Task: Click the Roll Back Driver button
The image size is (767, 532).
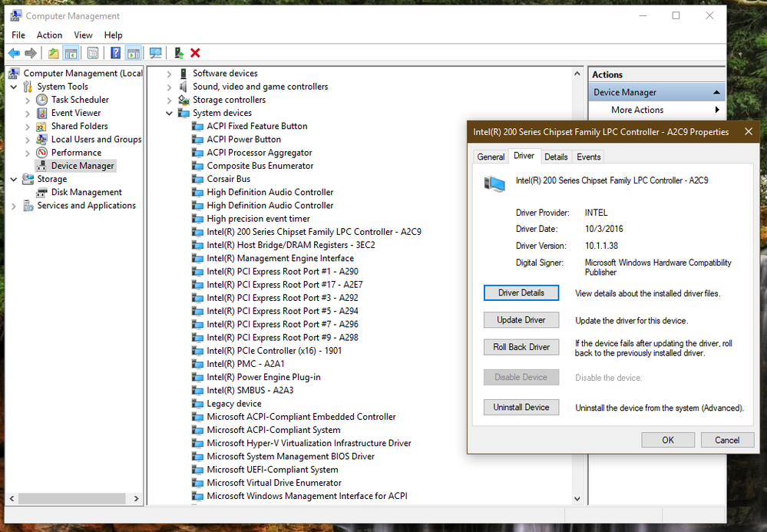Action: coord(521,347)
